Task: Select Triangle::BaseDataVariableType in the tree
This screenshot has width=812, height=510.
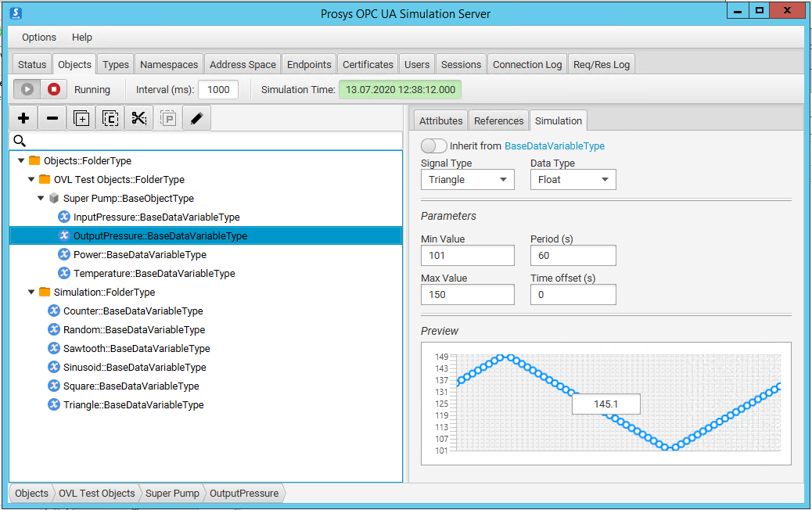Action: click(x=134, y=405)
